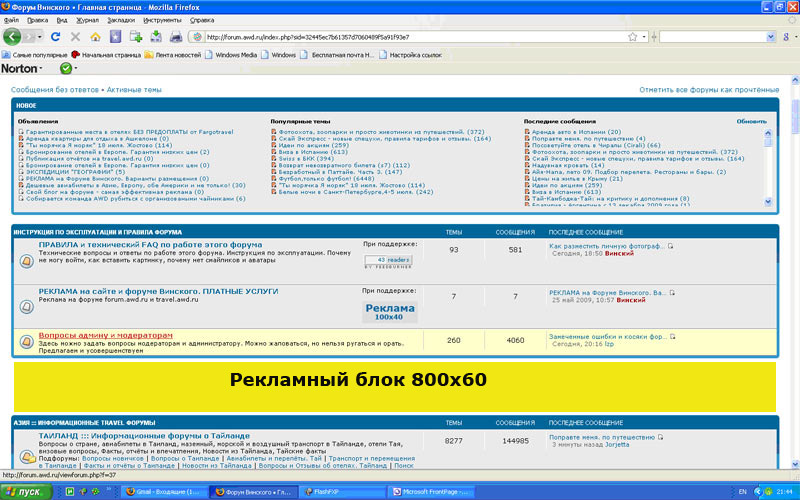Open the Инструменты menu
The width and height of the screenshot is (800, 500).
162,20
